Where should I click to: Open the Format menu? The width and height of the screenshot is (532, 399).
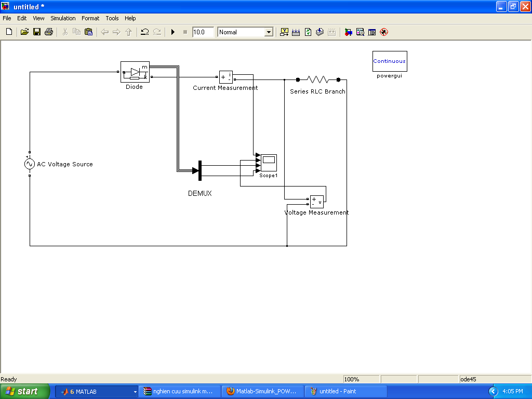click(90, 18)
